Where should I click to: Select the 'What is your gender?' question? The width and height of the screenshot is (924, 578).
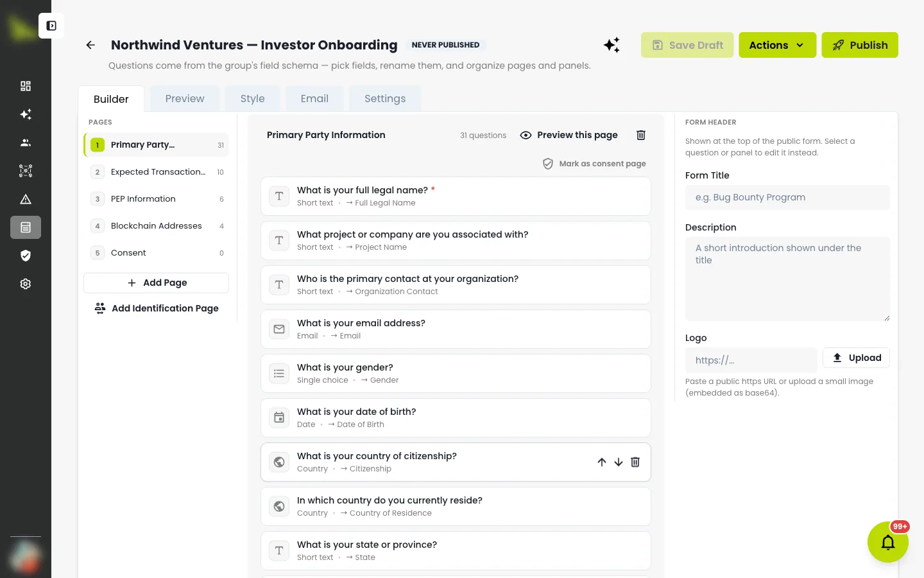[x=456, y=374]
